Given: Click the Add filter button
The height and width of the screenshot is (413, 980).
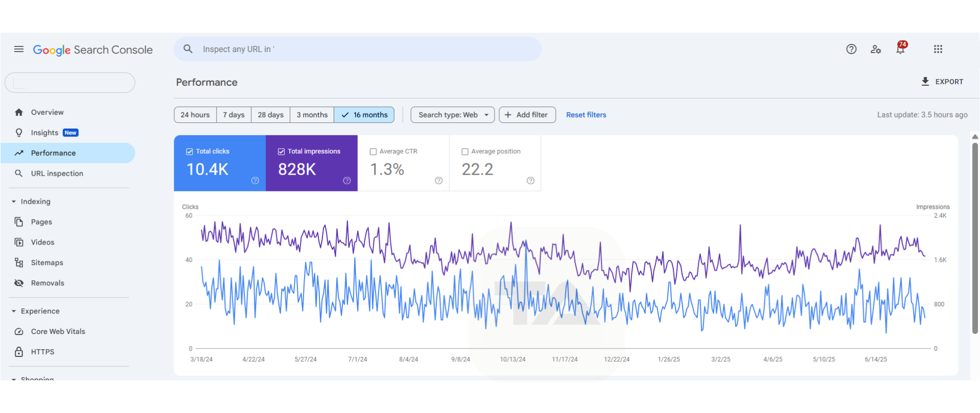Looking at the screenshot, I should [527, 115].
